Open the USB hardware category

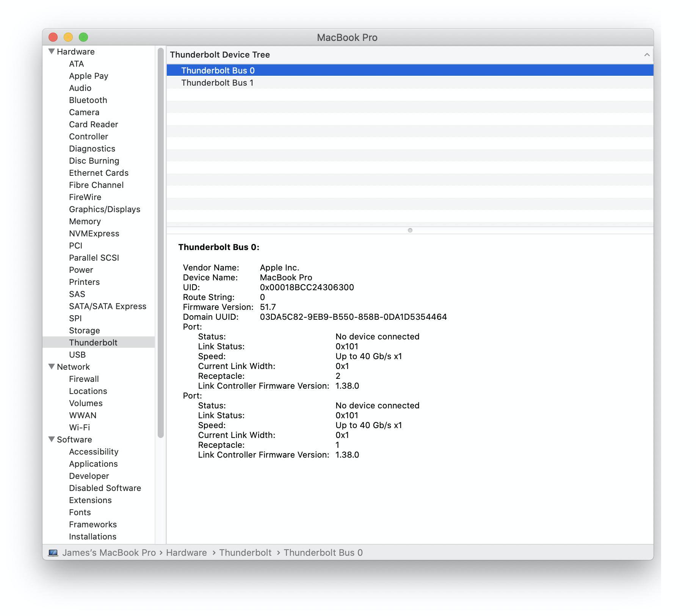(77, 355)
